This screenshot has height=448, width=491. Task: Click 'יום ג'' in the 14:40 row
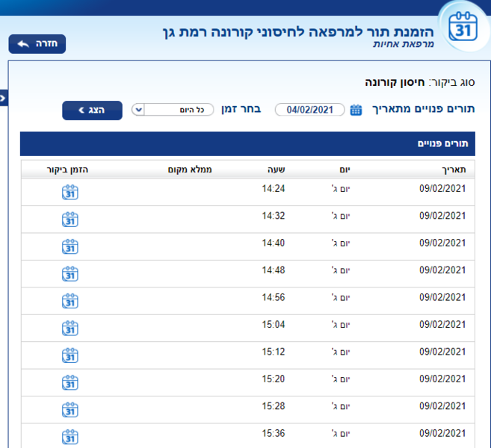[341, 243]
